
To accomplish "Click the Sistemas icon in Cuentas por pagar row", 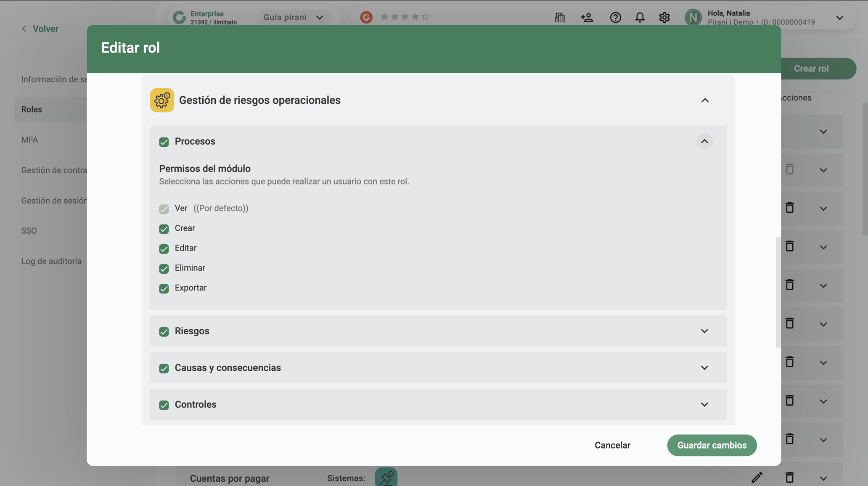I will (x=386, y=477).
